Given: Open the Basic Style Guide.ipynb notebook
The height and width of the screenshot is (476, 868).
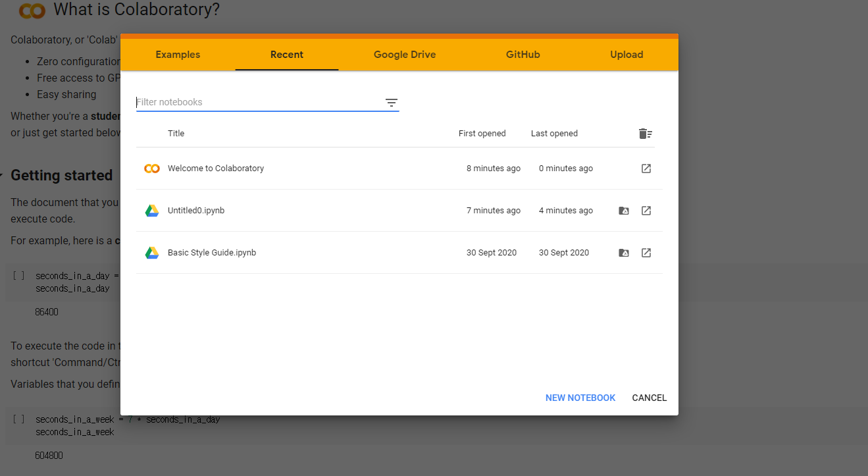Looking at the screenshot, I should tap(212, 253).
